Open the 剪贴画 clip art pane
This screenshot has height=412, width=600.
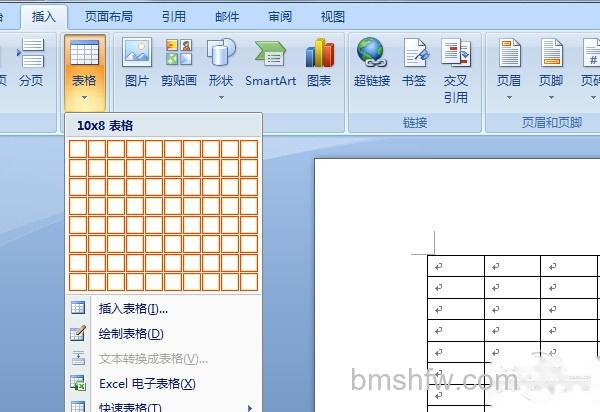(x=179, y=63)
